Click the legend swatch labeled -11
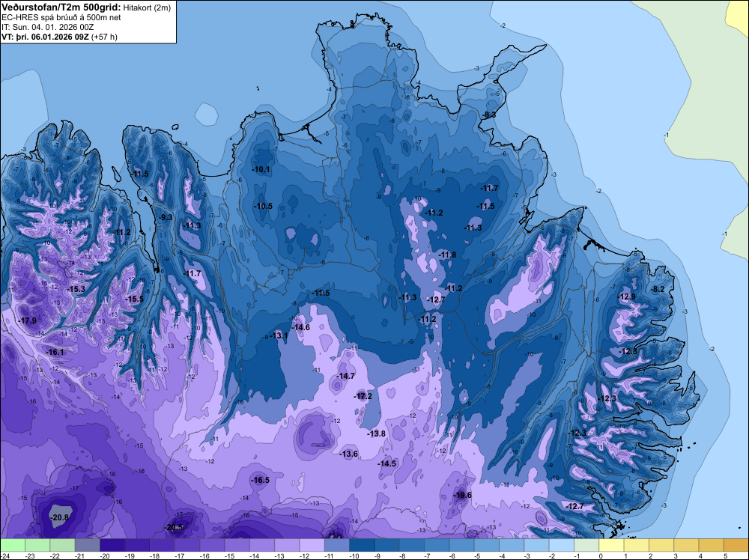 pyautogui.click(x=336, y=545)
